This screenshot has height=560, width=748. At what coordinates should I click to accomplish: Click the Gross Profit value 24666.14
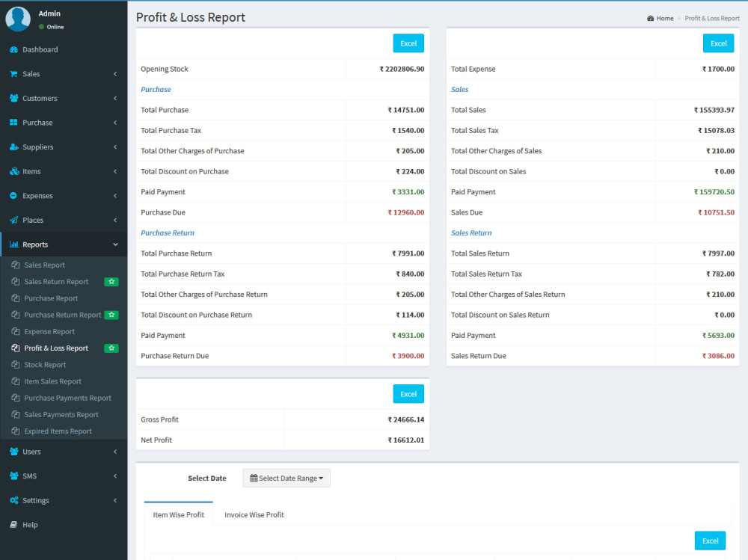[406, 419]
